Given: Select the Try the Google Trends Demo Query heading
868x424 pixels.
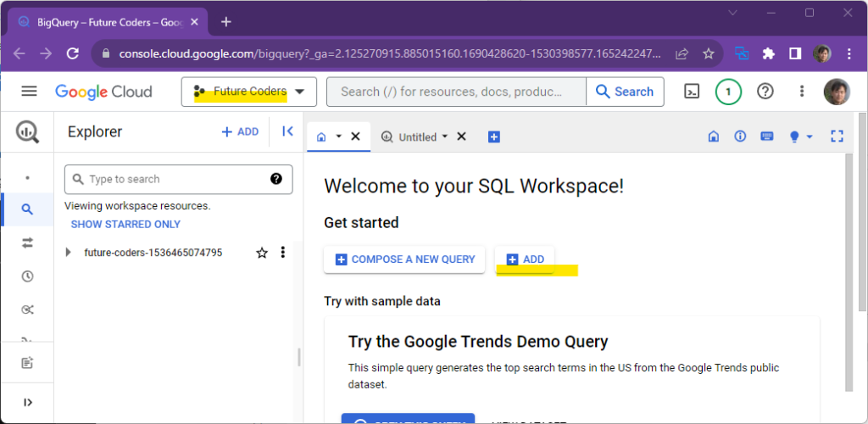Looking at the screenshot, I should 478,342.
